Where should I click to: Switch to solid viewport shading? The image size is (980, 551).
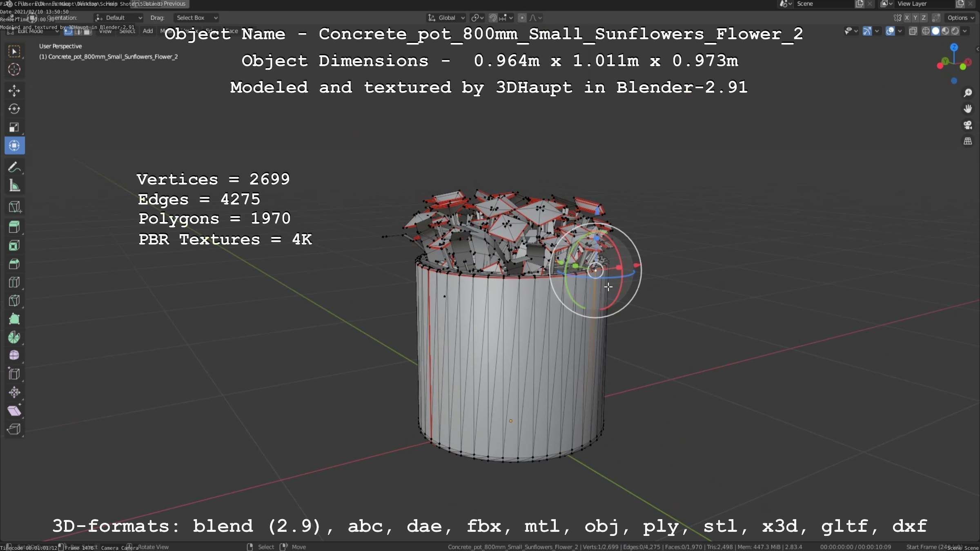tap(935, 31)
